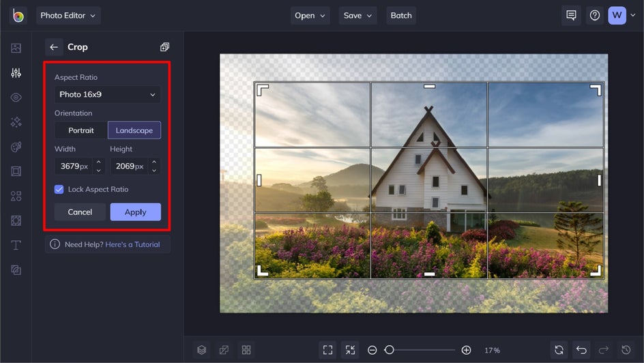Open the Save menu

357,16
